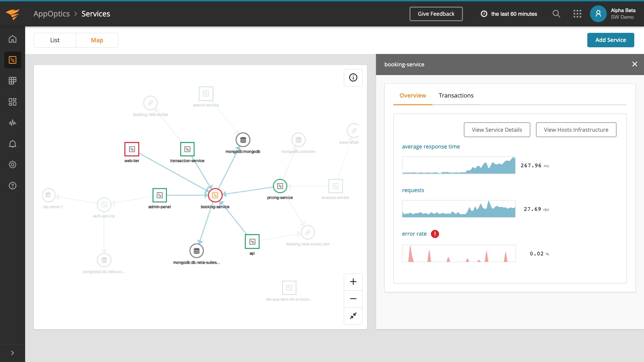
Task: Click the Add Service button
Action: (x=610, y=40)
